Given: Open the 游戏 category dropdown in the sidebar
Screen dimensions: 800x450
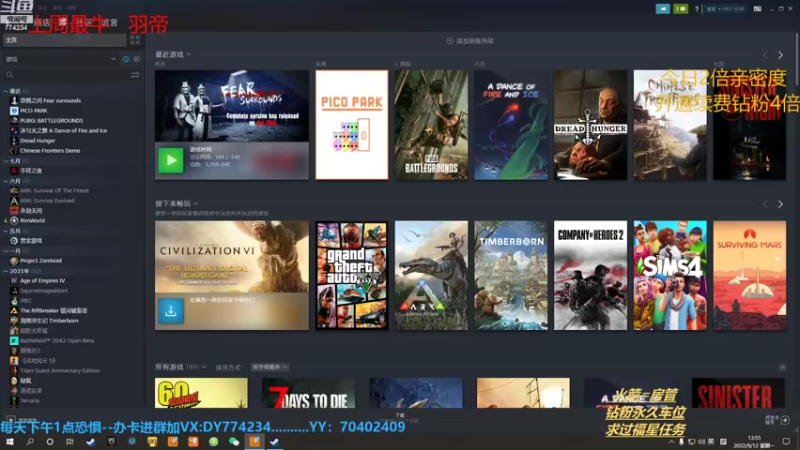Looking at the screenshot, I should [x=61, y=59].
